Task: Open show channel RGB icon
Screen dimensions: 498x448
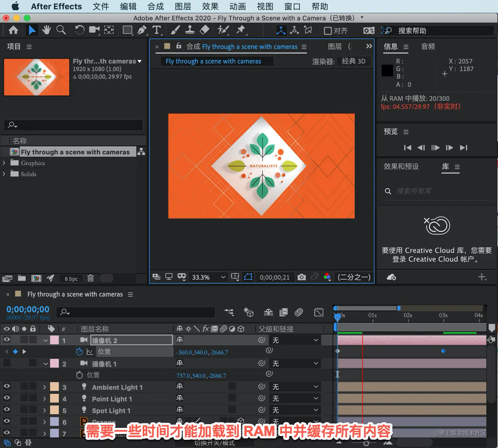Action: [327, 277]
